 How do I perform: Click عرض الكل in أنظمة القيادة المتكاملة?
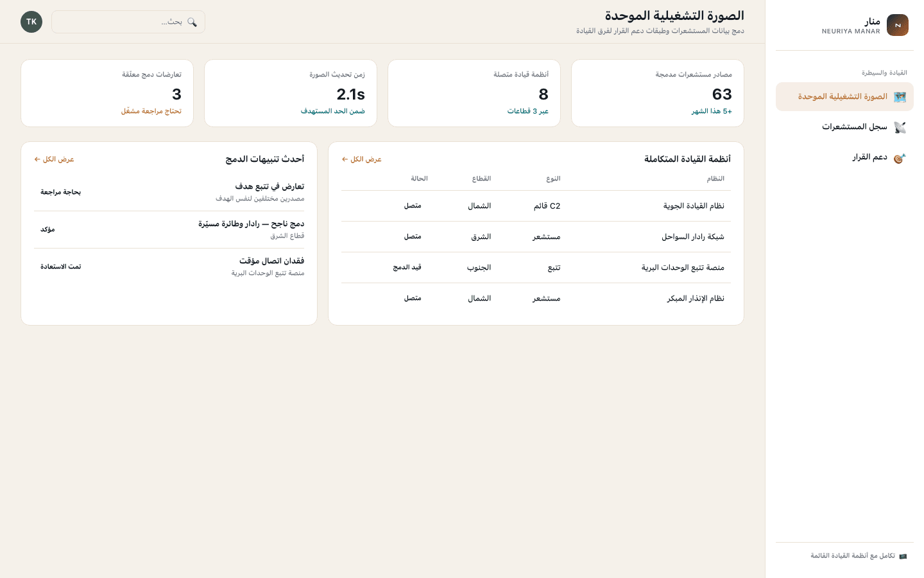pyautogui.click(x=362, y=159)
